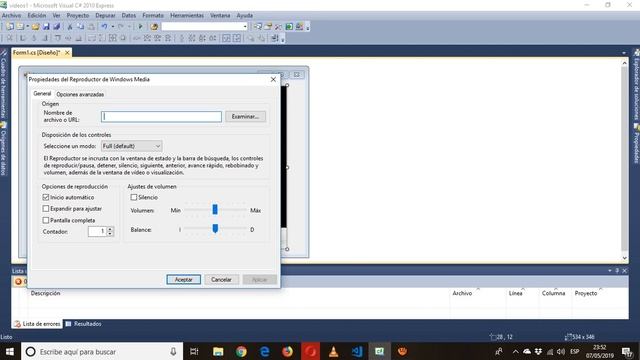640x360 pixels.
Task: Click the Balance slider thumb
Action: click(215, 229)
